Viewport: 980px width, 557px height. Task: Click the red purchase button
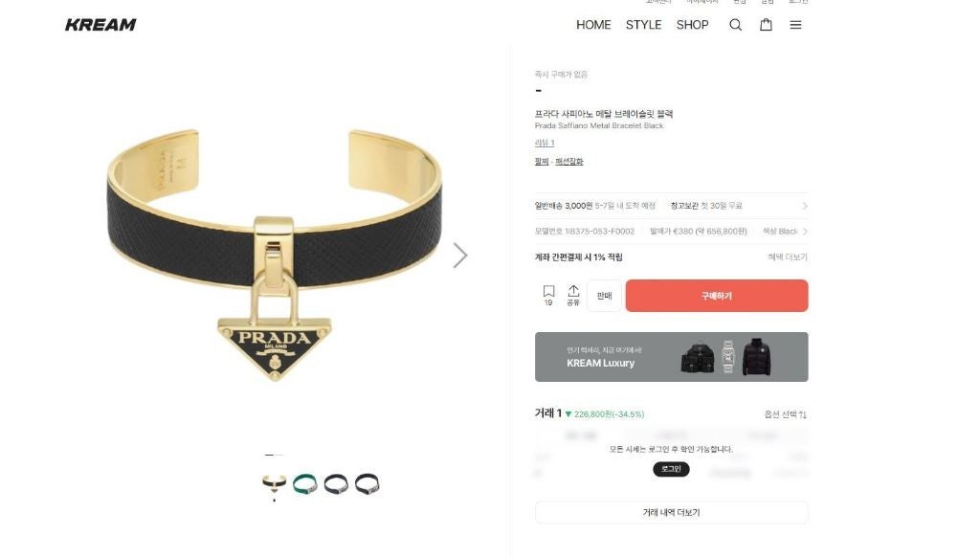716,296
